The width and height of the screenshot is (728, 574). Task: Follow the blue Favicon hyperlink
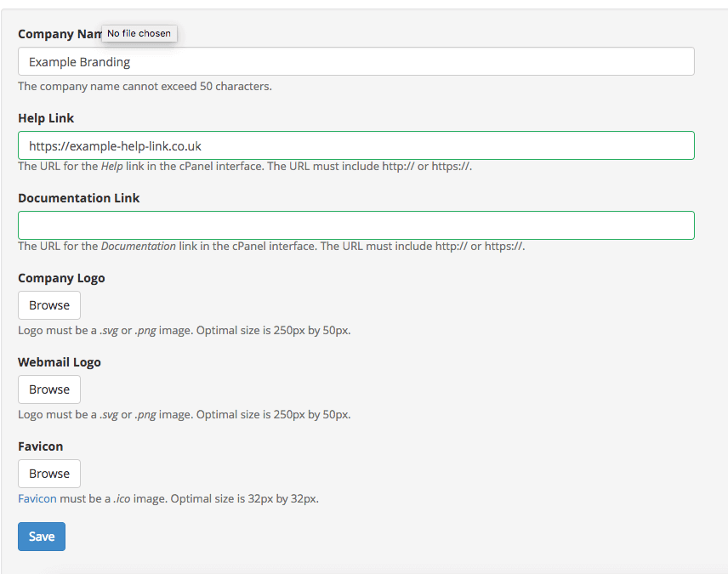pos(37,499)
